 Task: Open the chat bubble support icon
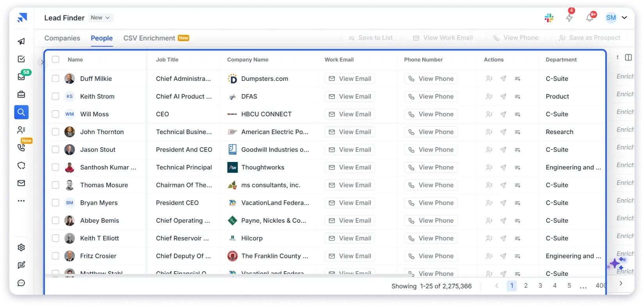coord(21,283)
